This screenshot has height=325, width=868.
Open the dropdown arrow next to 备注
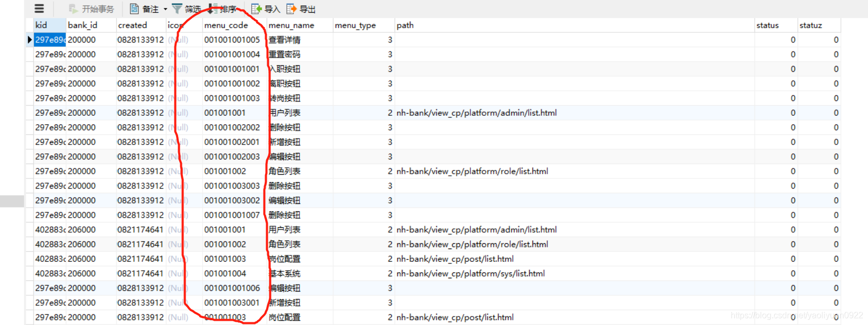tap(165, 9)
